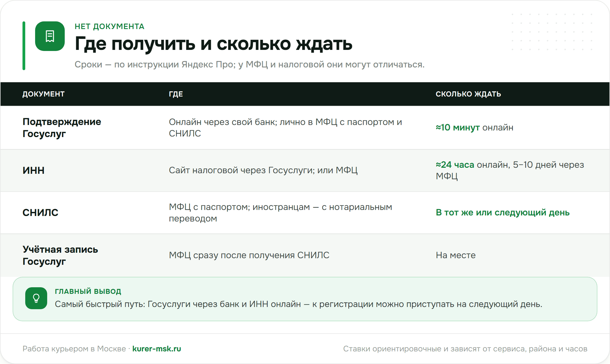The height and width of the screenshot is (364, 610).
Task: Select the 'ИНН' row title
Action: click(33, 170)
